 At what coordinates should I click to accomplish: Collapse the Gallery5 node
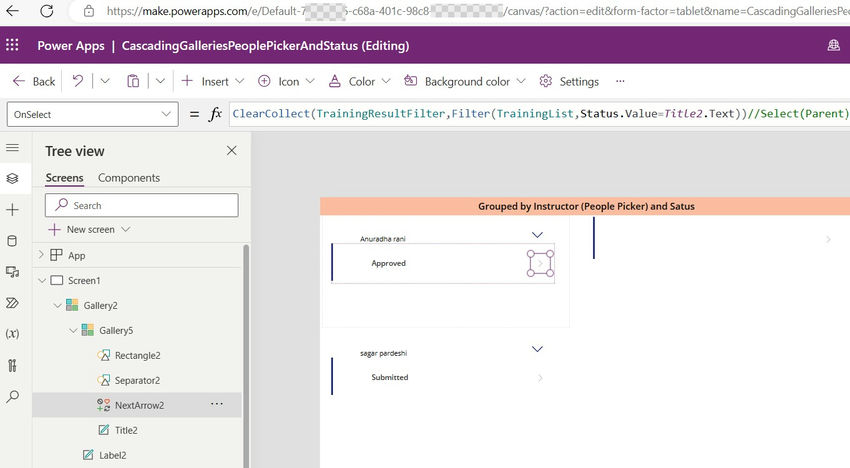point(73,330)
